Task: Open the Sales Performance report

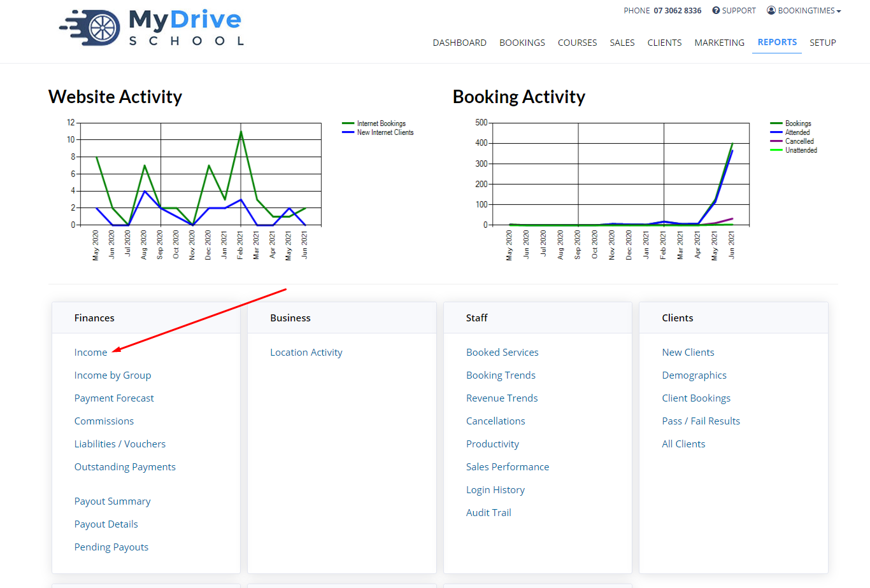Action: tap(507, 467)
